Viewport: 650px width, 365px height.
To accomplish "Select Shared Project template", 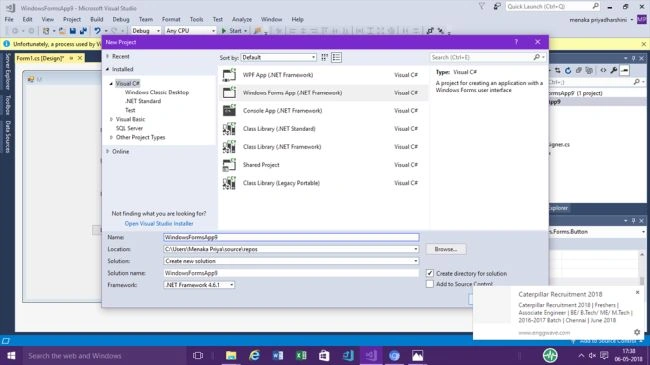I will [x=323, y=165].
